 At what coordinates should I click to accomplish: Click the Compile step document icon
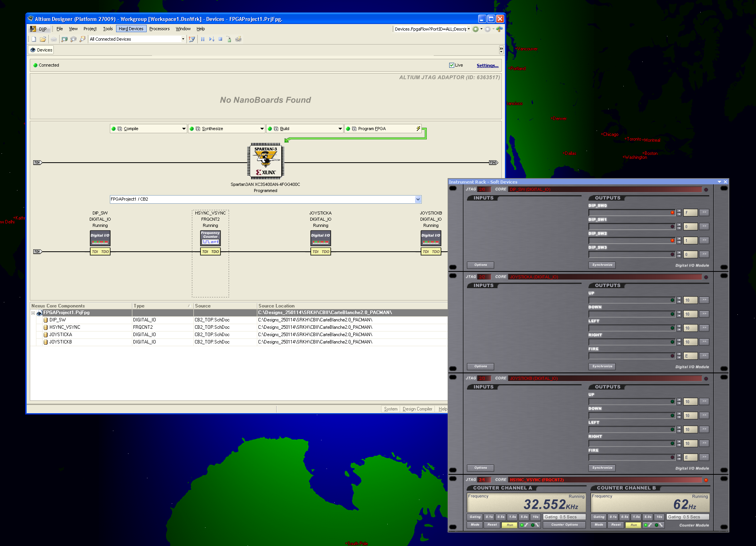click(120, 129)
